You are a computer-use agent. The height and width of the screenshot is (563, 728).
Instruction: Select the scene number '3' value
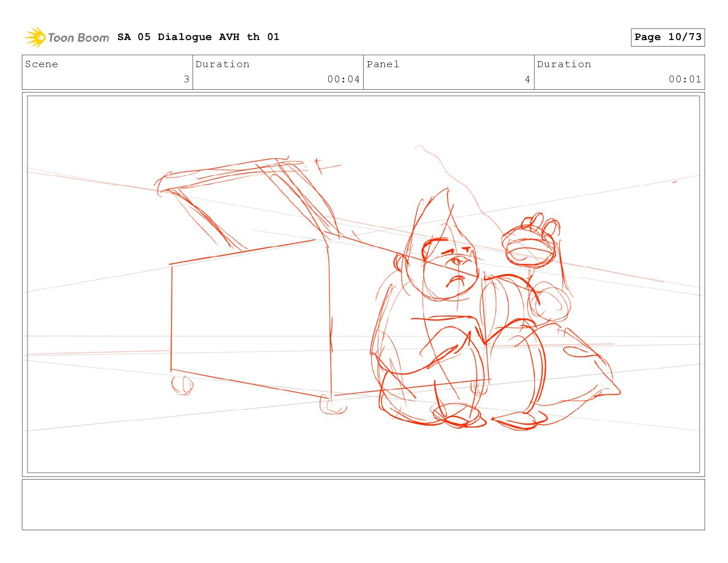(186, 79)
